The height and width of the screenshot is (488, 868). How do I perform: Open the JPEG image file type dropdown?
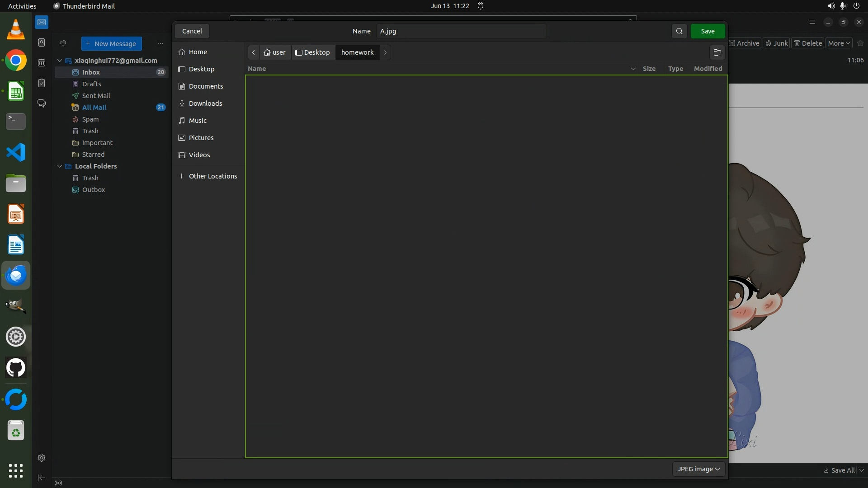[698, 469]
